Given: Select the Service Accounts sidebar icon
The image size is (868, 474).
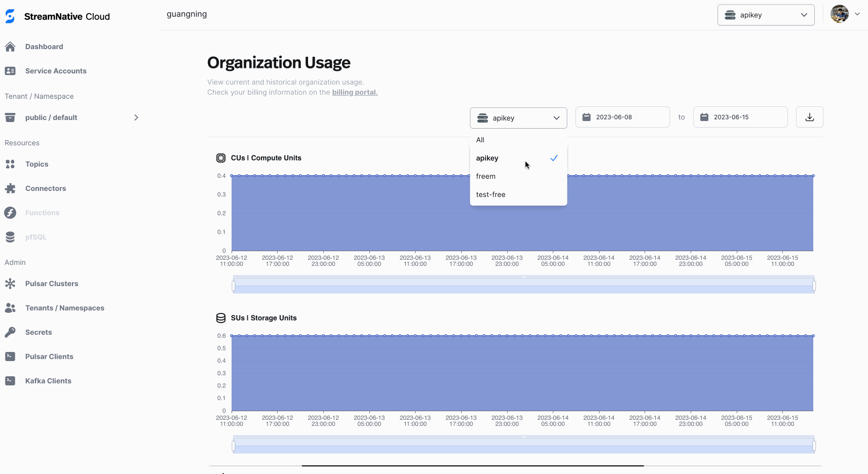Looking at the screenshot, I should coord(10,70).
